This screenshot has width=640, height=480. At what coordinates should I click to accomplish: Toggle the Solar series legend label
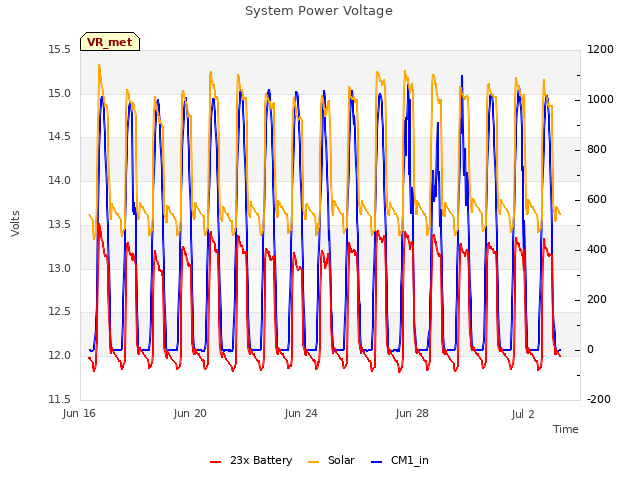click(341, 460)
